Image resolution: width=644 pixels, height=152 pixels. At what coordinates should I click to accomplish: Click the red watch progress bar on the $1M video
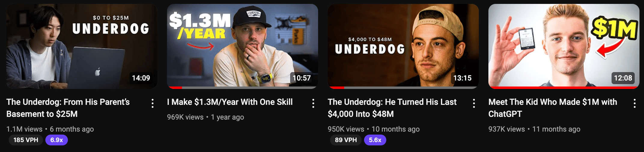pos(564,88)
